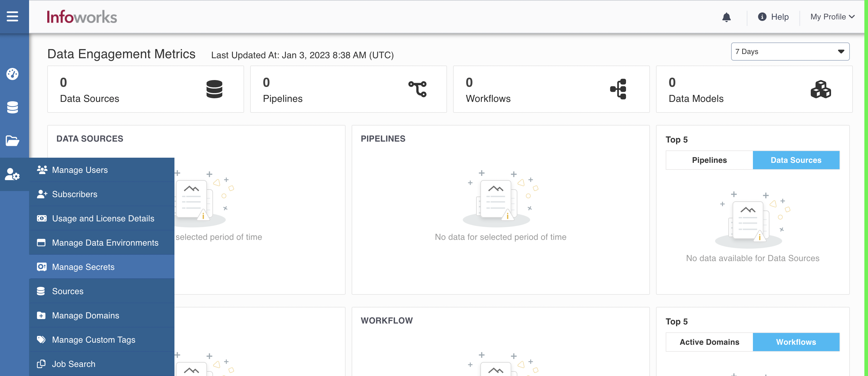Viewport: 868px width, 376px height.
Task: Click the Sources menu database icon
Action: coord(41,291)
